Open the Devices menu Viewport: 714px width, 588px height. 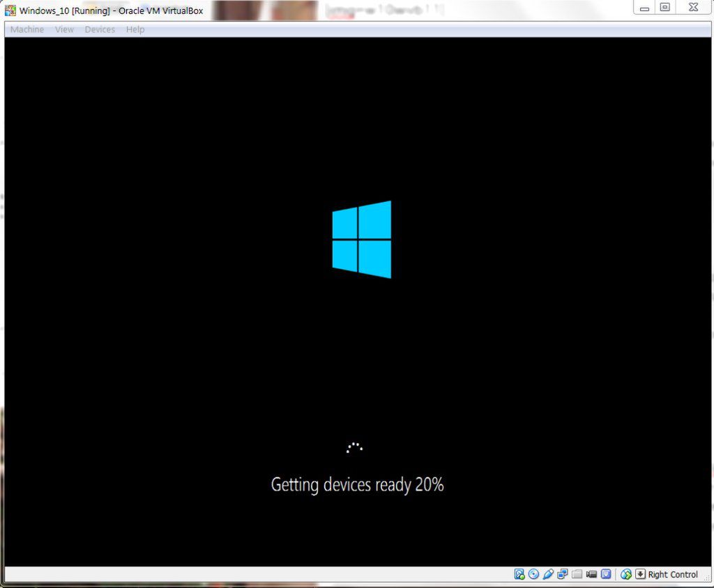pos(100,29)
